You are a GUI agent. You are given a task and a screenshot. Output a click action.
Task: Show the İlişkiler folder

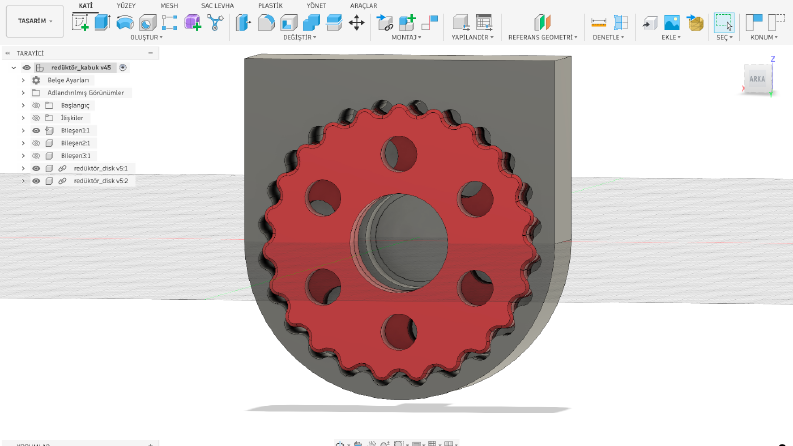pyautogui.click(x=36, y=118)
